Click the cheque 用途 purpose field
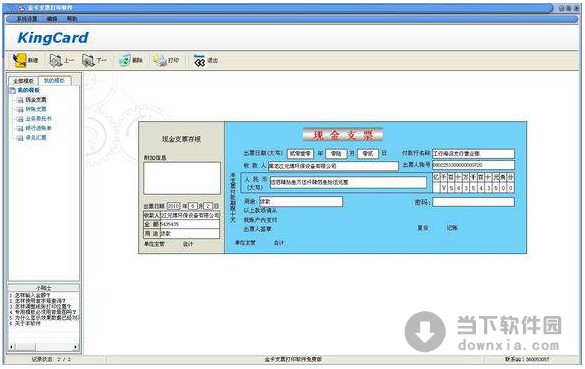The image size is (585, 369). (301, 201)
